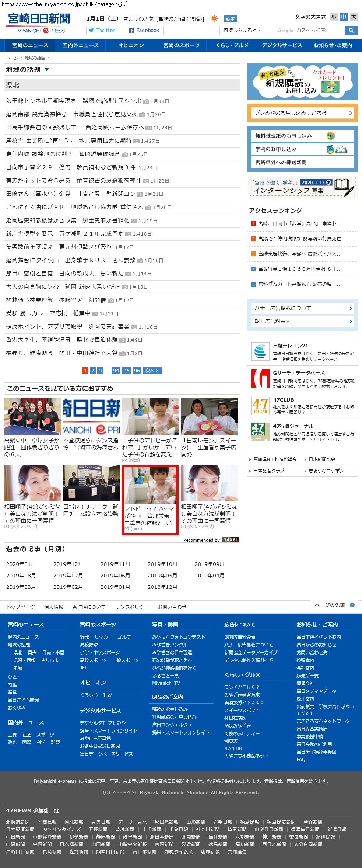Click the Google カスタム検索 input field
Screen dimensions: 362x868
[310, 30]
